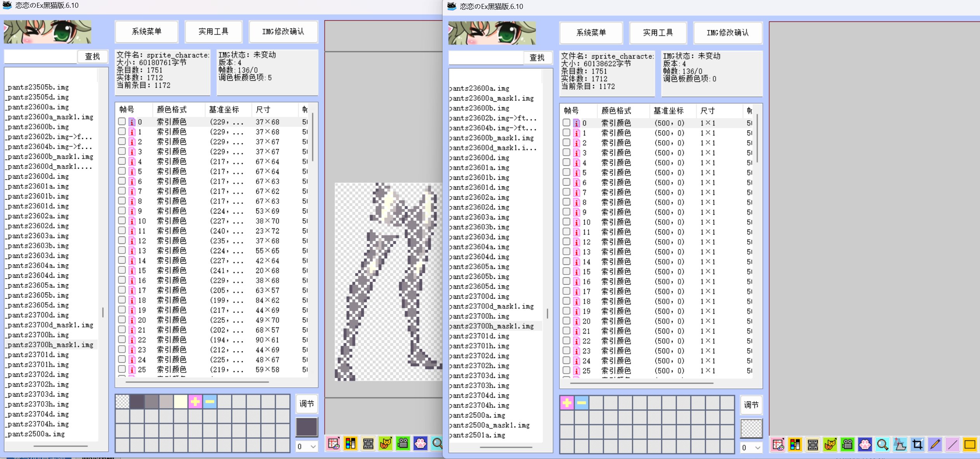Select _pants23700h.img in left window list
This screenshot has height=459, width=980.
pos(51,335)
